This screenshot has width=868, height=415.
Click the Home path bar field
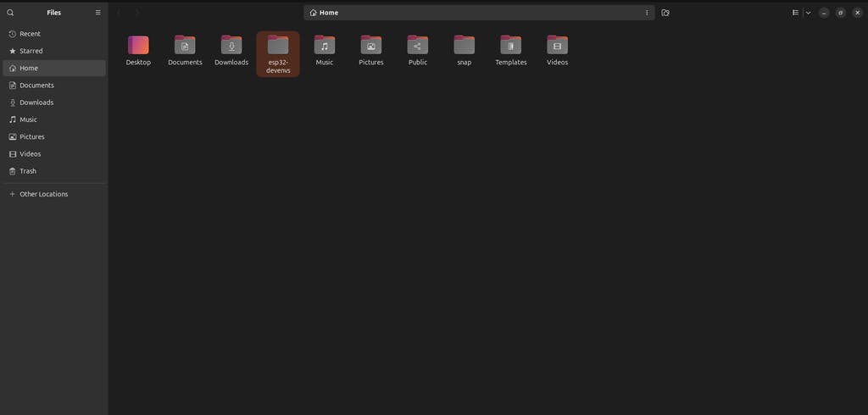[479, 13]
